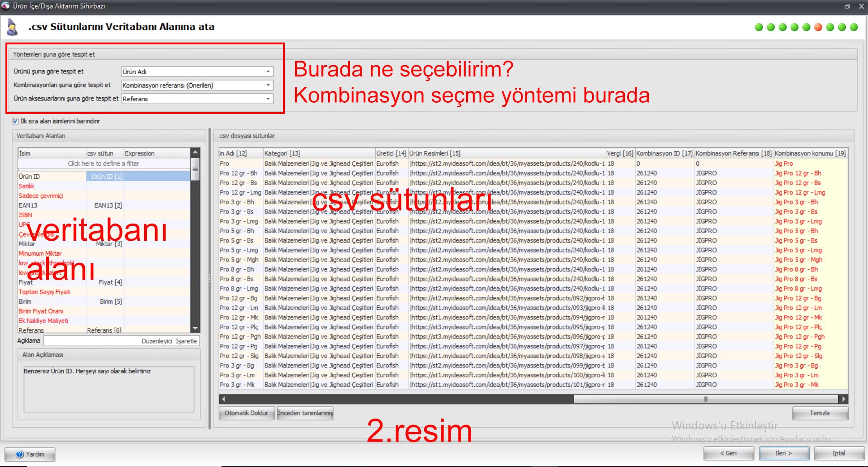Select the 'Sadece çevrimiçi' database field
Image resolution: width=868 pixels, height=467 pixels.
click(x=41, y=196)
